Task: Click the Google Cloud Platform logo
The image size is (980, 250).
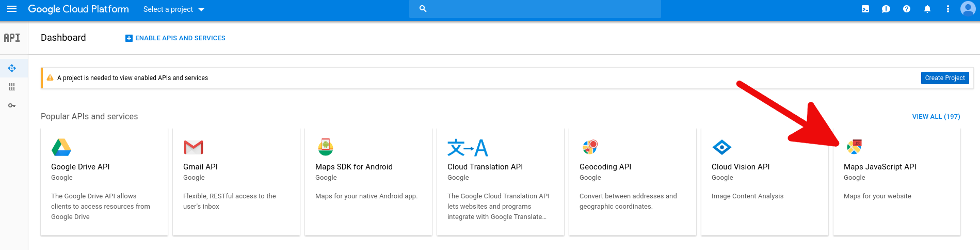Action: pyautogui.click(x=78, y=9)
